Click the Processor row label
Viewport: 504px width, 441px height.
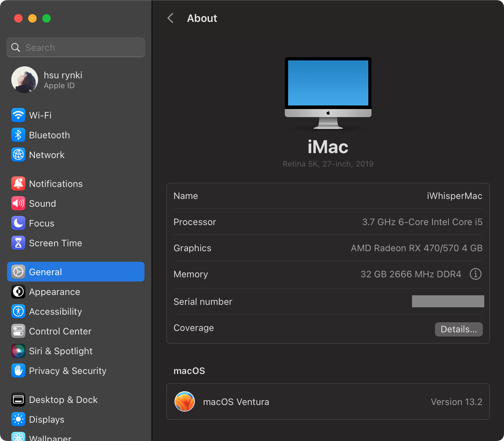click(x=195, y=222)
